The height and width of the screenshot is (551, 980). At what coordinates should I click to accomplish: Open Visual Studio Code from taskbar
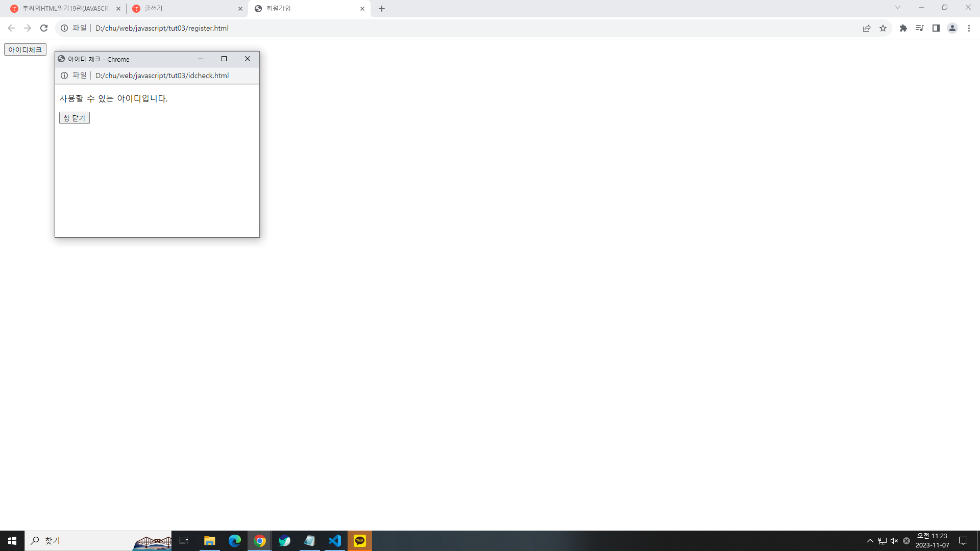(x=335, y=541)
